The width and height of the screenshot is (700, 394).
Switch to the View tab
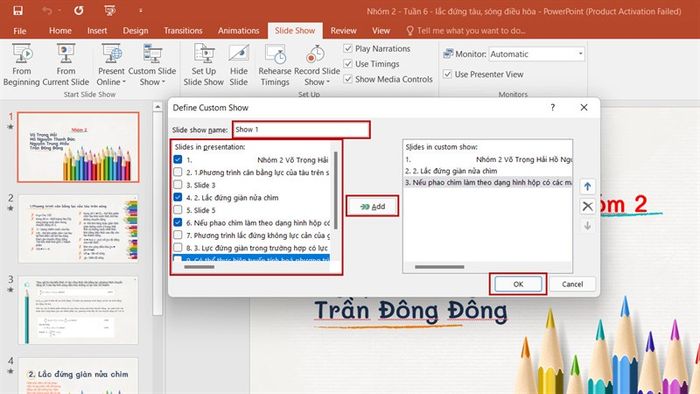(x=381, y=30)
